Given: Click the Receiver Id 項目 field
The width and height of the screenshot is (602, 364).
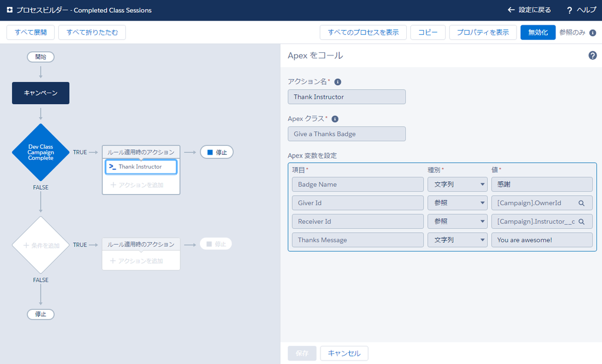Looking at the screenshot, I should 358,221.
